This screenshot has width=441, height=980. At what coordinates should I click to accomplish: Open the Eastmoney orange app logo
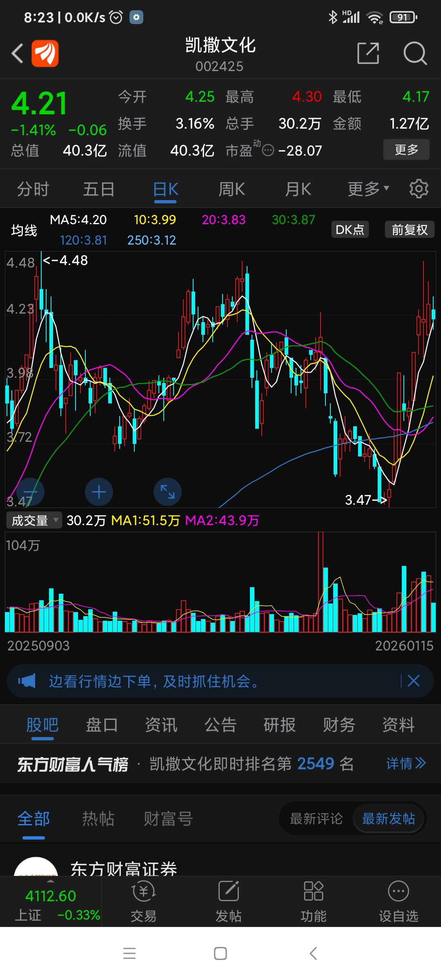pos(45,53)
